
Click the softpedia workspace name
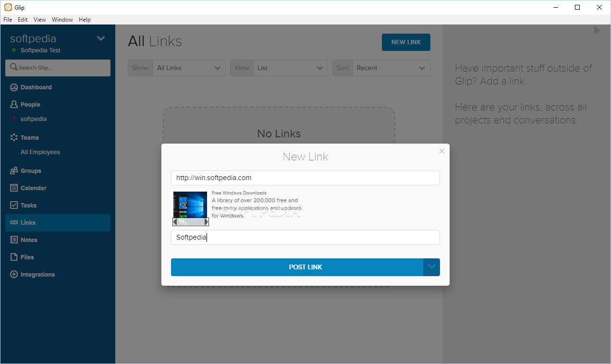point(33,38)
